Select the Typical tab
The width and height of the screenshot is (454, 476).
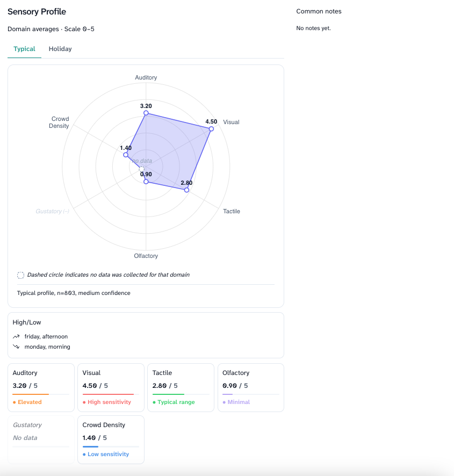24,49
